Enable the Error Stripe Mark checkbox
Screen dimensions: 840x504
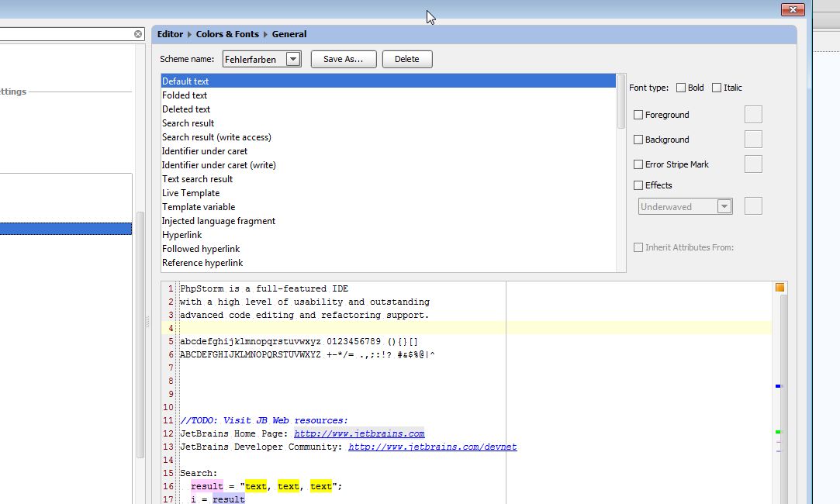point(638,164)
